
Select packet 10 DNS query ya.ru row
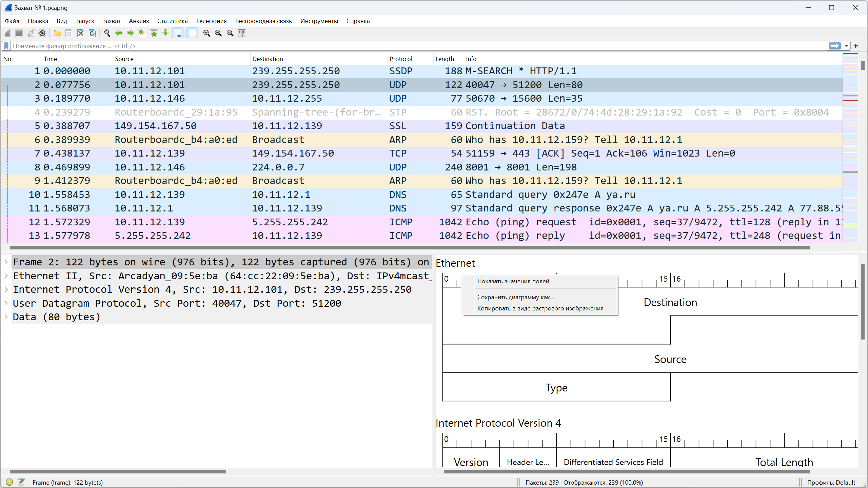click(x=422, y=195)
